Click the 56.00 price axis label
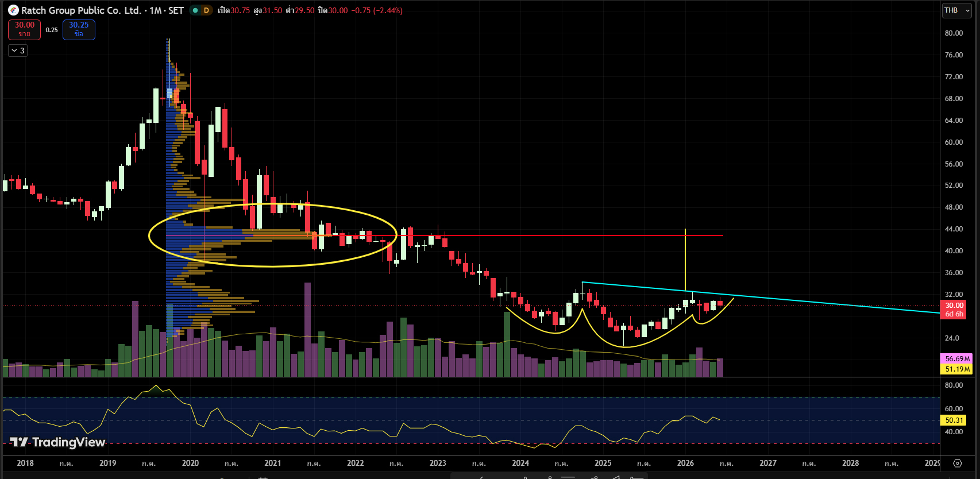 (x=954, y=164)
